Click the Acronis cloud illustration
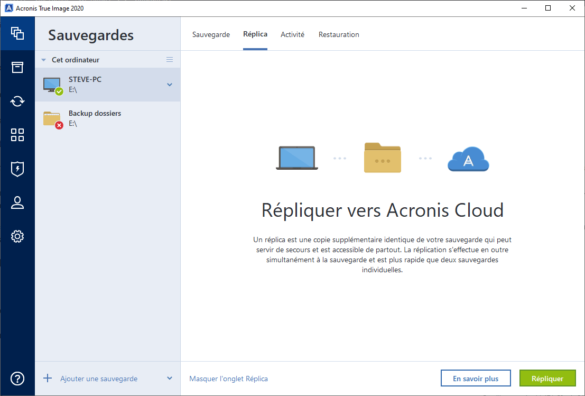This screenshot has height=396, width=585. tap(468, 159)
